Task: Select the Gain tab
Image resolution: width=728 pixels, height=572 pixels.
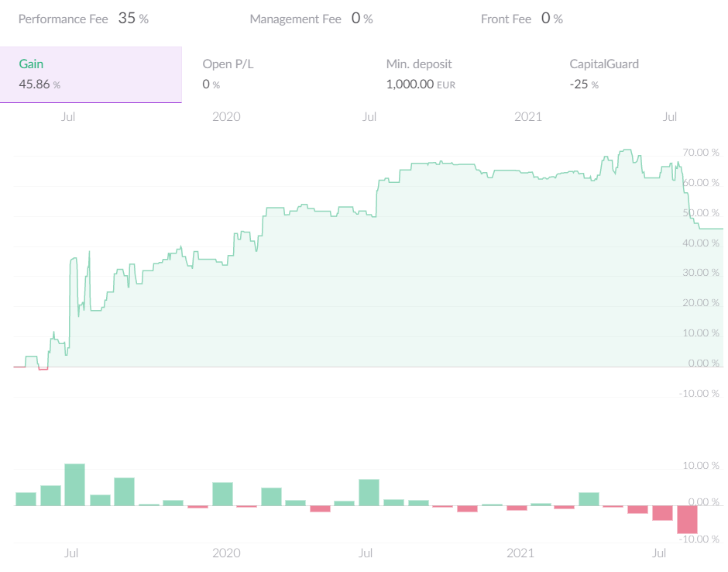Action: 91,74
